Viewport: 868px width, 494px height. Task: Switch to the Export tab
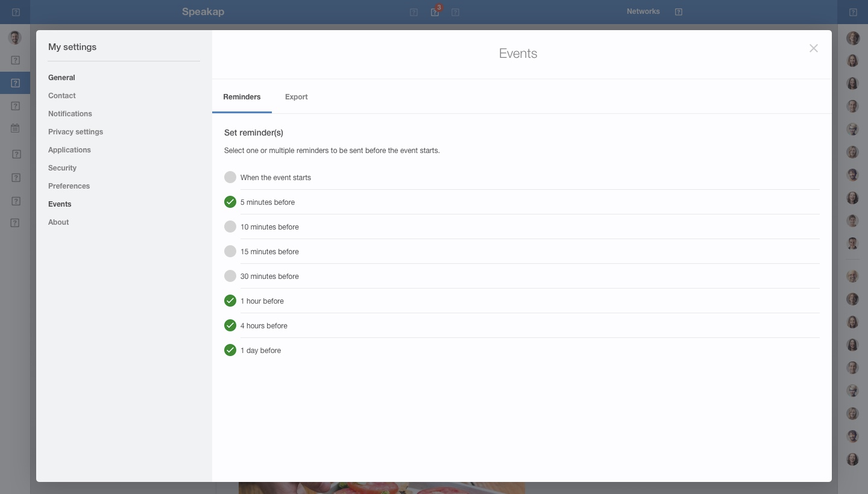click(297, 97)
